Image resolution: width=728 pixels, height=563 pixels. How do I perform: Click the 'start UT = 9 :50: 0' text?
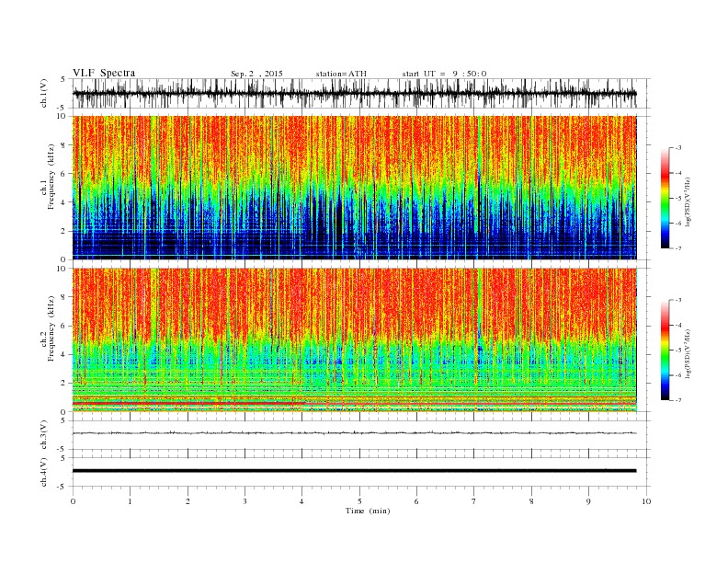tap(444, 74)
